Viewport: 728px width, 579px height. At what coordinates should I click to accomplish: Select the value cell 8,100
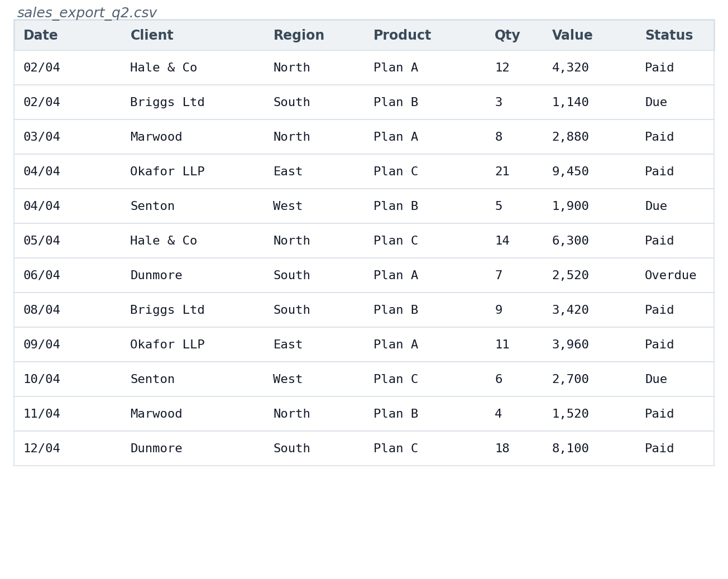[570, 449]
